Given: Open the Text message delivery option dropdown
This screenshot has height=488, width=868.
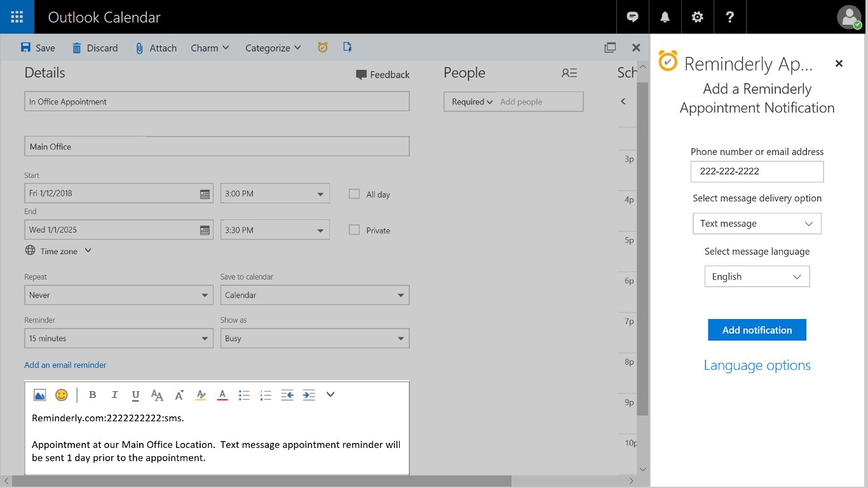Looking at the screenshot, I should click(757, 224).
